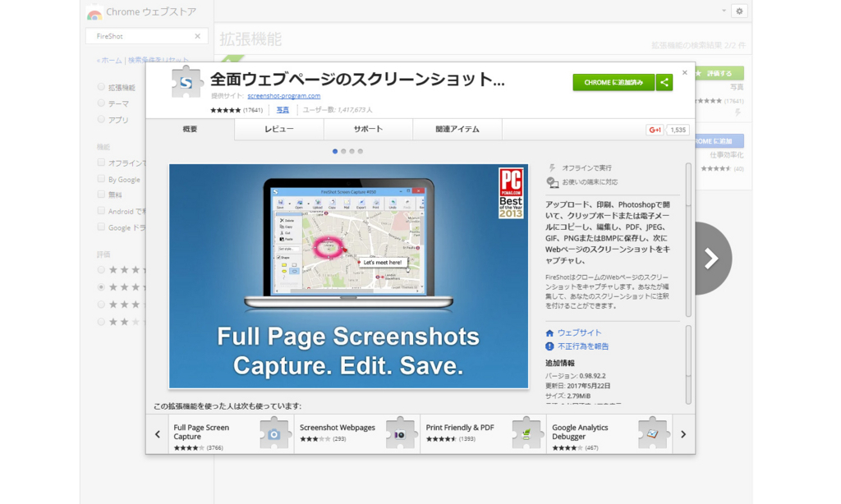The height and width of the screenshot is (504, 841).
Task: Click the FireShot extension puzzle icon
Action: pos(186,82)
